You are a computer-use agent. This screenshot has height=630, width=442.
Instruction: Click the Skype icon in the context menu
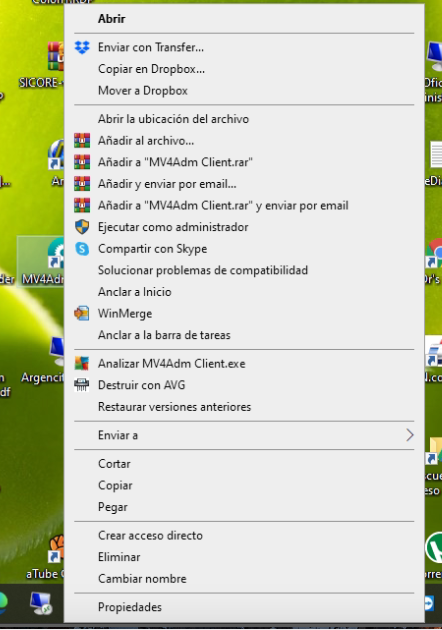(82, 249)
